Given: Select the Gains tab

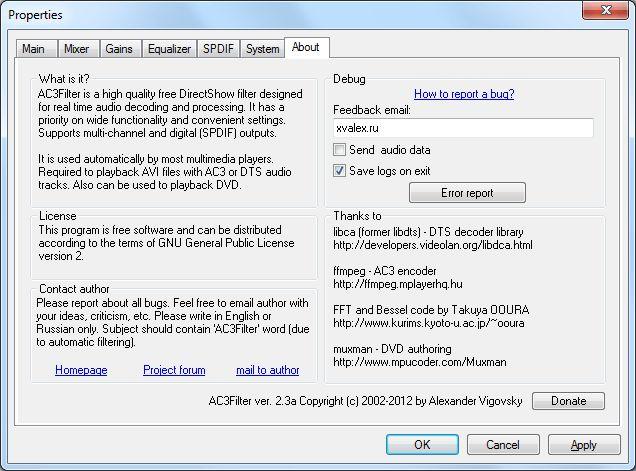Looking at the screenshot, I should 120,49.
